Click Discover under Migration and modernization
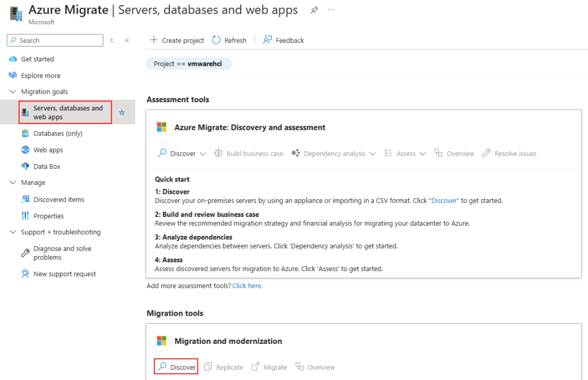588x380 pixels. 176,367
